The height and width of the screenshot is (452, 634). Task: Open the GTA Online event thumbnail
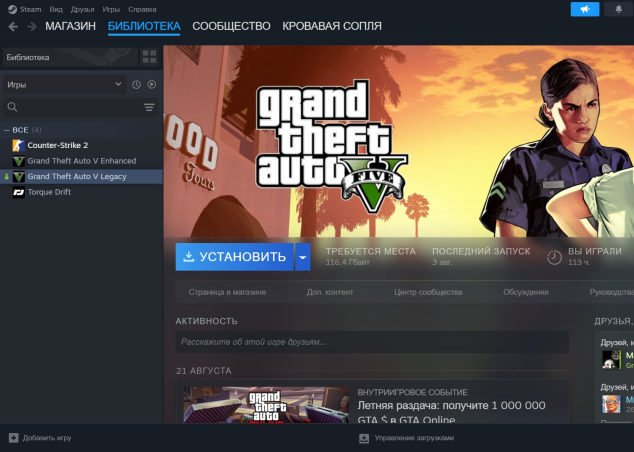click(266, 405)
